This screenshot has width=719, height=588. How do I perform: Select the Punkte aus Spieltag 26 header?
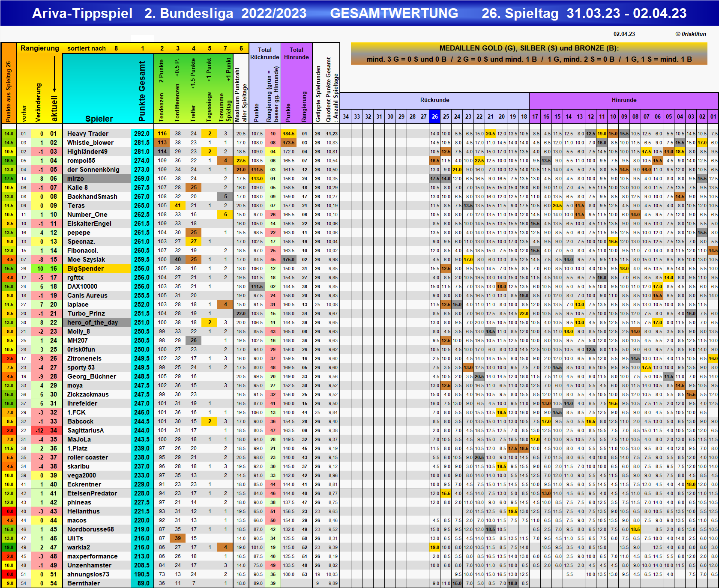click(8, 91)
